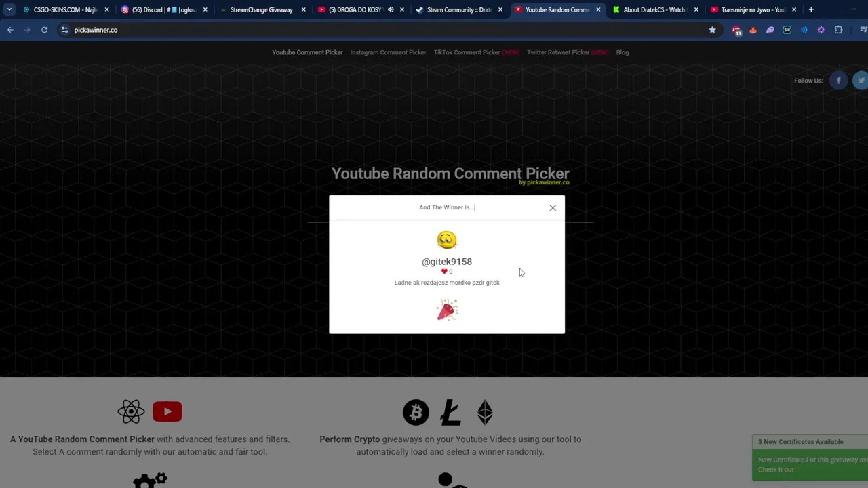The height and width of the screenshot is (488, 868).
Task: Close the CSGO-SKINS.COM tab
Action: (x=106, y=9)
